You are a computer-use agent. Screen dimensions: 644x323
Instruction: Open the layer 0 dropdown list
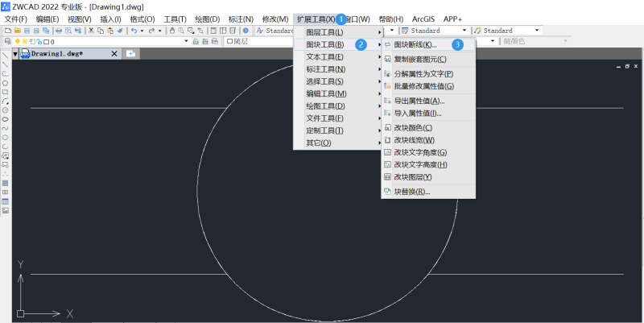[x=186, y=41]
